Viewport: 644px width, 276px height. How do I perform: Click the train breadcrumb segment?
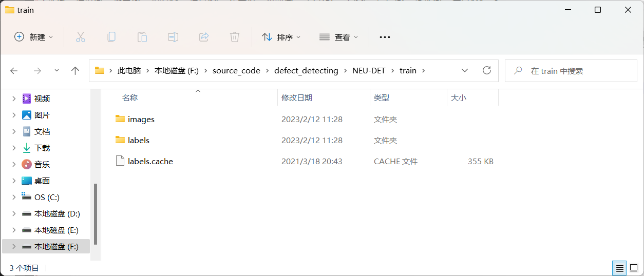pyautogui.click(x=408, y=71)
